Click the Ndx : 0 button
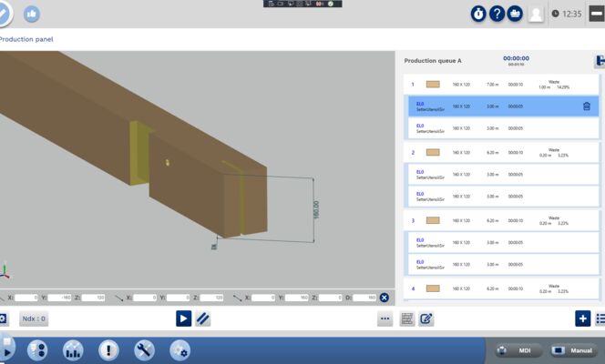 point(34,318)
